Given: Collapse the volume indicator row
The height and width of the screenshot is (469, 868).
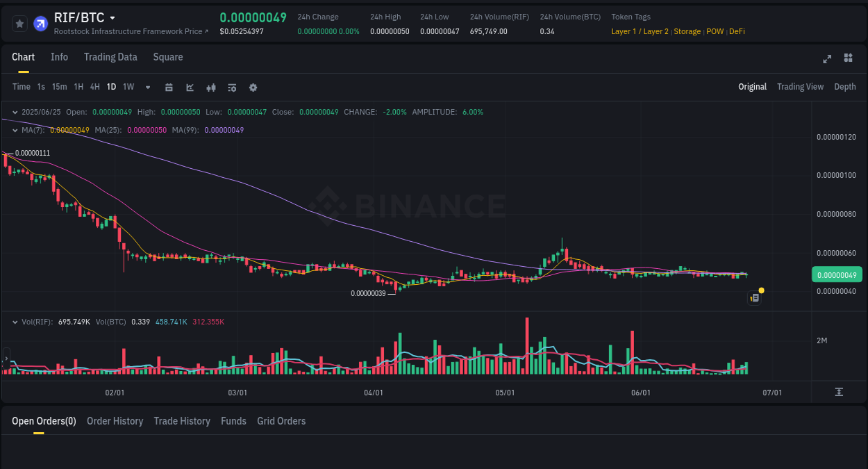Looking at the screenshot, I should click(x=15, y=322).
